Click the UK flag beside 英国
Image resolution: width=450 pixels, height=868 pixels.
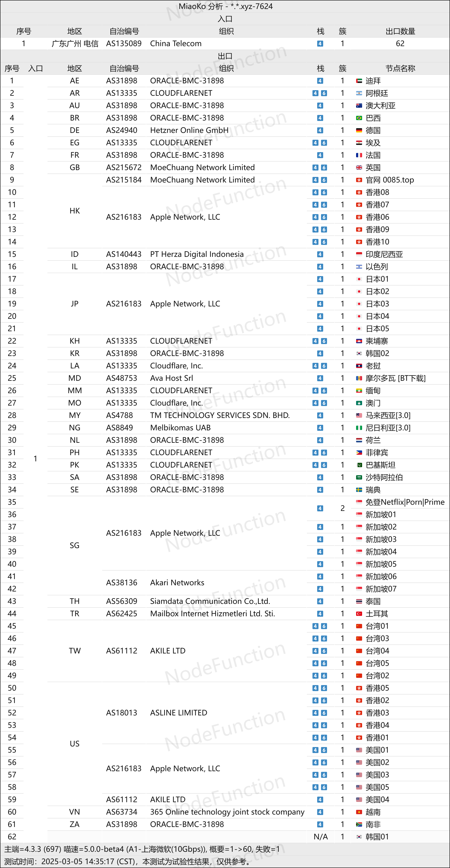359,168
